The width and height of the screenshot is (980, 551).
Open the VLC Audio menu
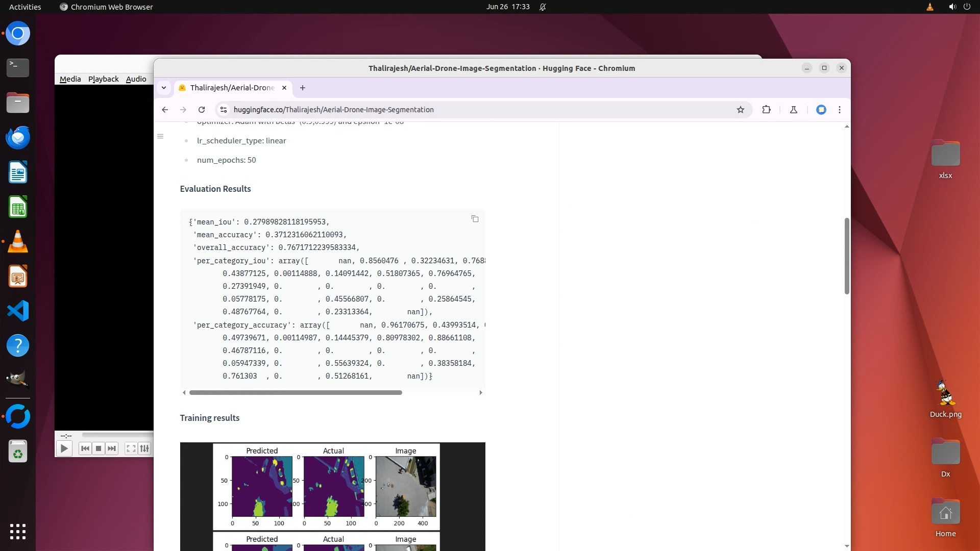pos(136,79)
